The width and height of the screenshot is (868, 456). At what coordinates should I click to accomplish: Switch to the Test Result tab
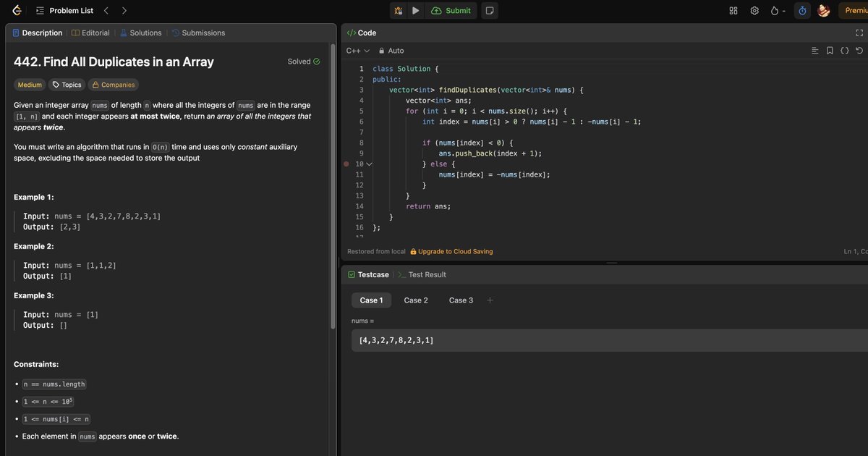point(422,275)
